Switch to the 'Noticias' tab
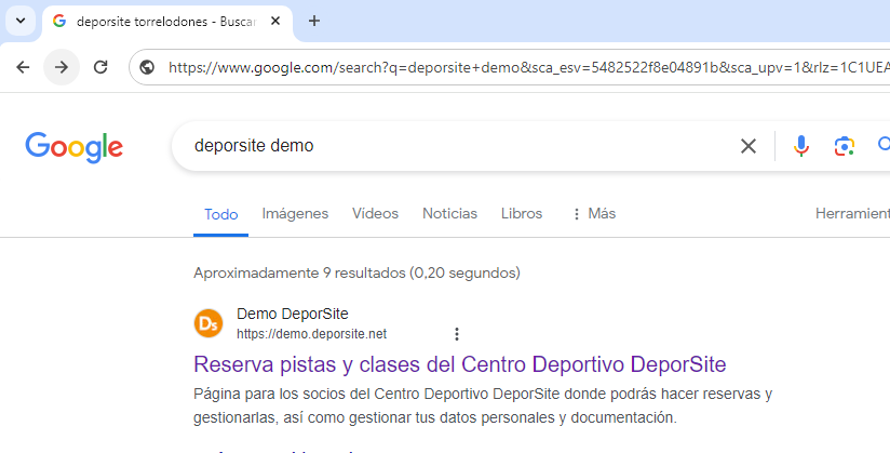This screenshot has height=460, width=891. pos(449,214)
